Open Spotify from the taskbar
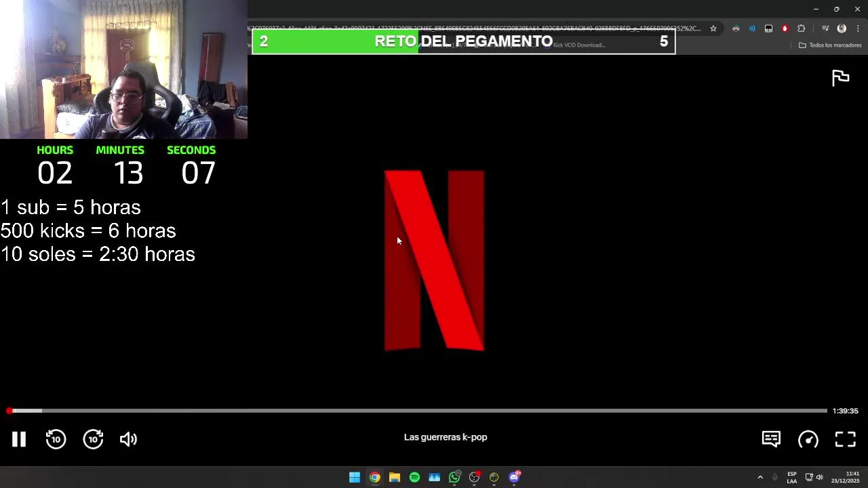The height and width of the screenshot is (488, 868). tap(414, 477)
